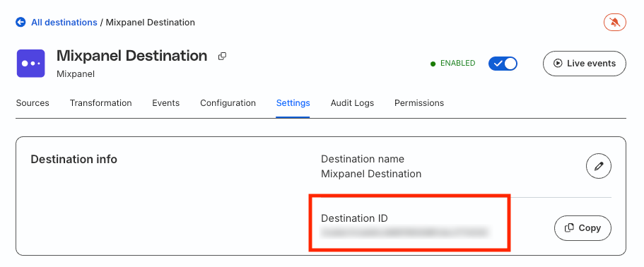The height and width of the screenshot is (267, 644).
Task: Copy destination name icon next to title
Action: [222, 57]
